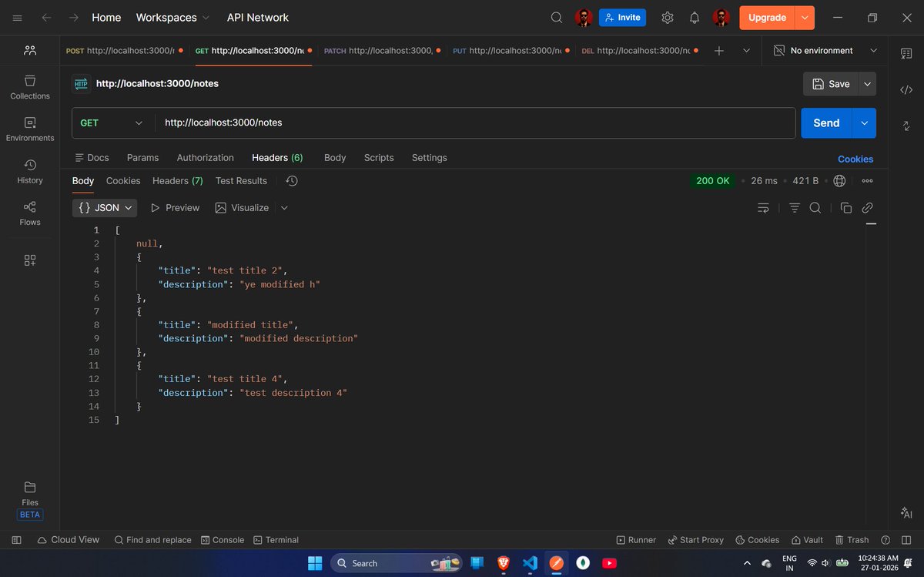
Task: Filter the response with the filter icon
Action: pos(795,207)
